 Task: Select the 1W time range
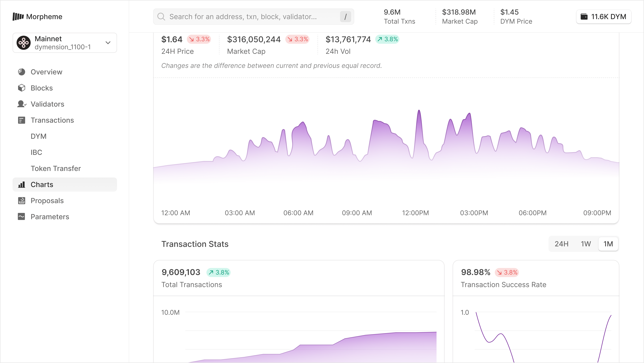click(x=586, y=244)
